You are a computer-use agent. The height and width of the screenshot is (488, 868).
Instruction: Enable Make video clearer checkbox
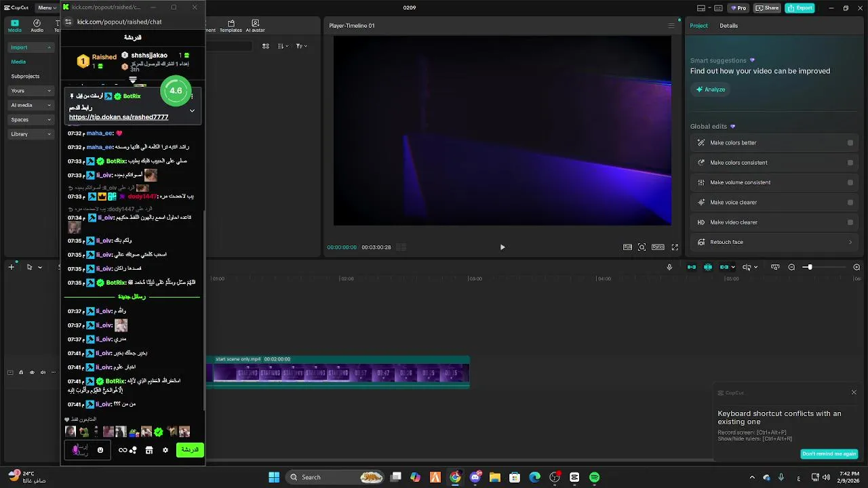[x=850, y=222]
